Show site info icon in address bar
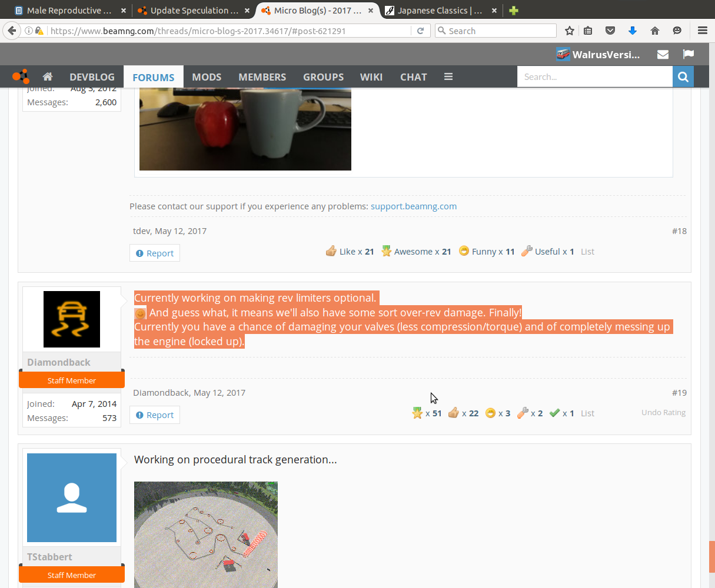 (x=28, y=31)
